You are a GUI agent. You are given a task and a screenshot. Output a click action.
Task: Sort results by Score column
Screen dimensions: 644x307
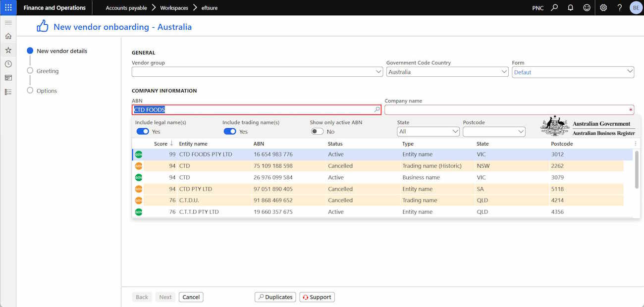(163, 144)
